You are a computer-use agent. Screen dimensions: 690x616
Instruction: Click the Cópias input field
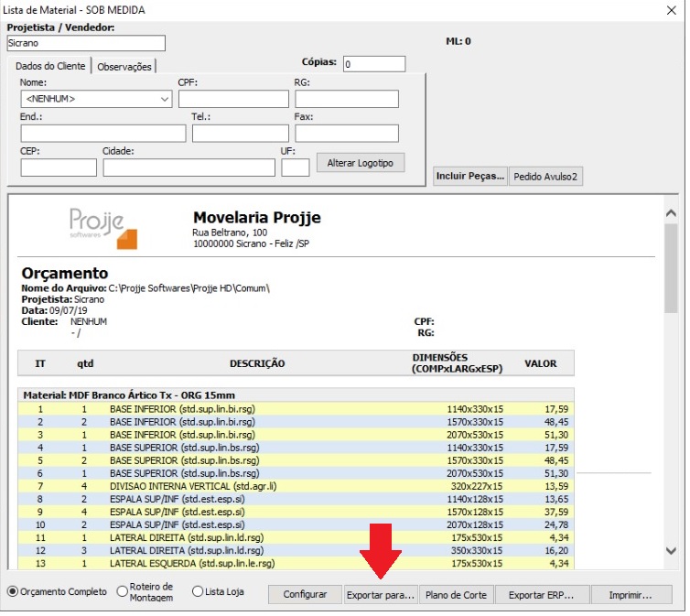pyautogui.click(x=373, y=64)
